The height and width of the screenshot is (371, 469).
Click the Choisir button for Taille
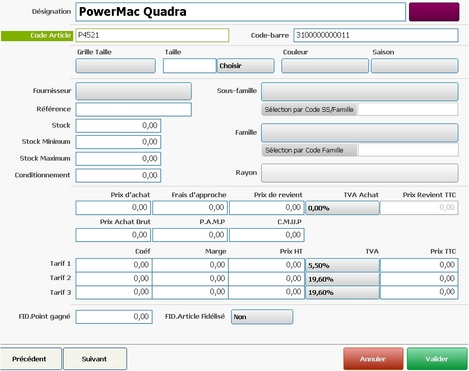pos(246,66)
